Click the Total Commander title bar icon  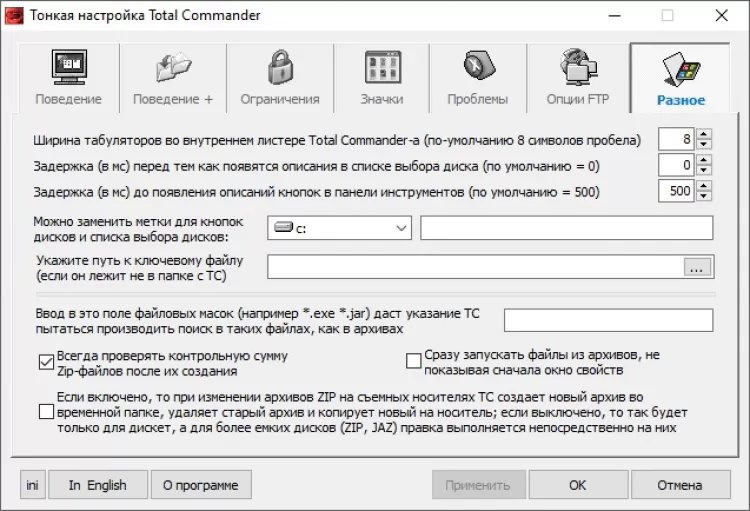(13, 15)
